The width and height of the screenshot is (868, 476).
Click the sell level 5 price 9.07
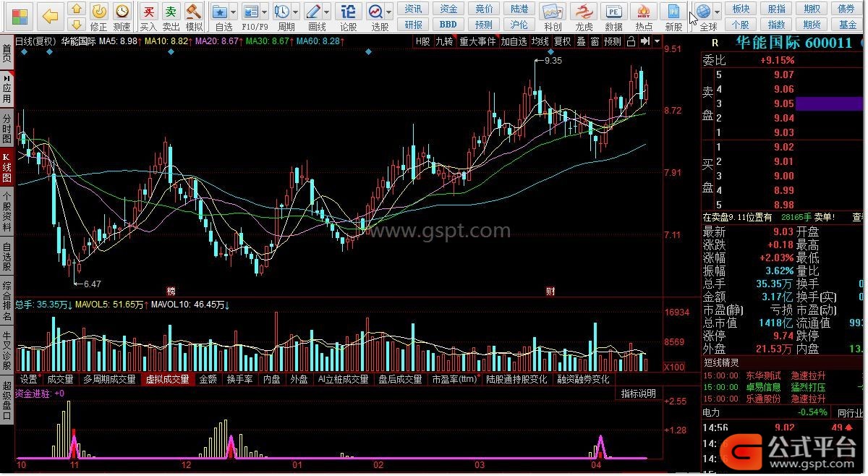[783, 75]
